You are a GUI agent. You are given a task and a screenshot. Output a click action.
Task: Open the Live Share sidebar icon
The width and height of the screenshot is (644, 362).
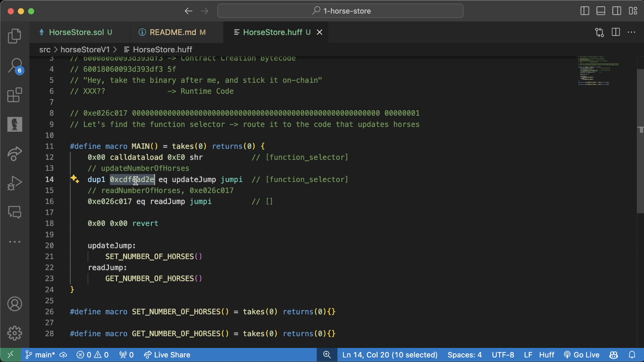click(14, 154)
